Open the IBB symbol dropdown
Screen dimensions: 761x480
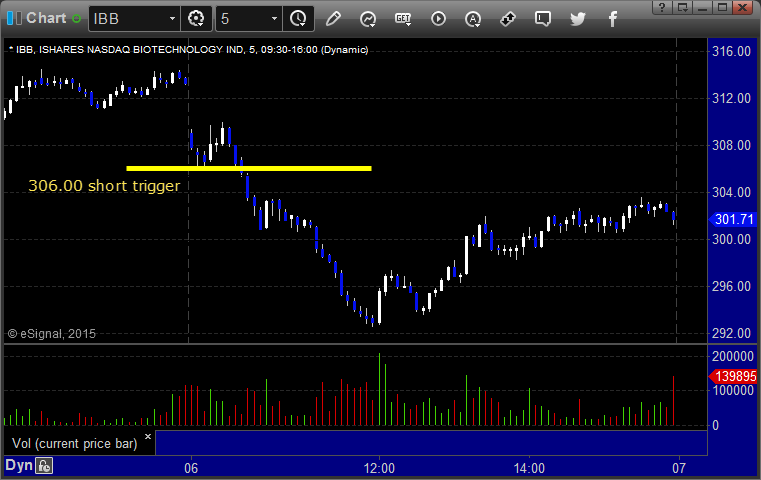click(172, 19)
